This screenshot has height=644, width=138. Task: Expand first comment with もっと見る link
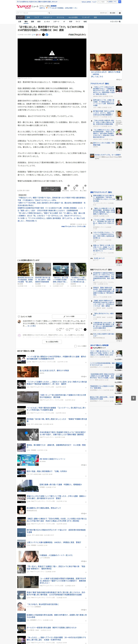[x=32, y=326]
